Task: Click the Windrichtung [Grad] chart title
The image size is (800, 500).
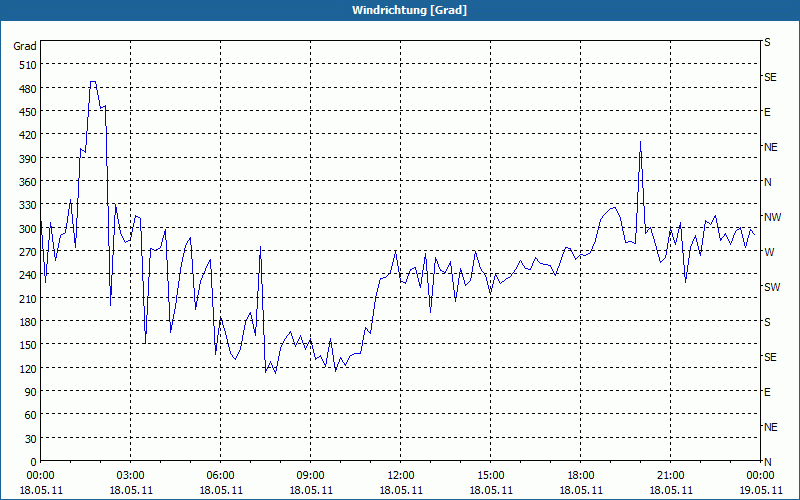Action: point(409,10)
